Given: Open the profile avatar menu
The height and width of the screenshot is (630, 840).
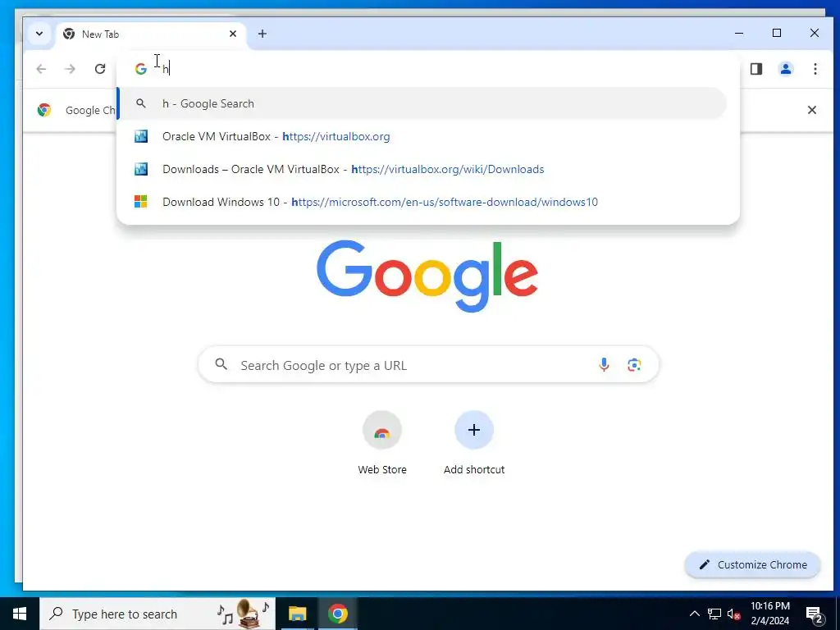Looking at the screenshot, I should click(785, 69).
